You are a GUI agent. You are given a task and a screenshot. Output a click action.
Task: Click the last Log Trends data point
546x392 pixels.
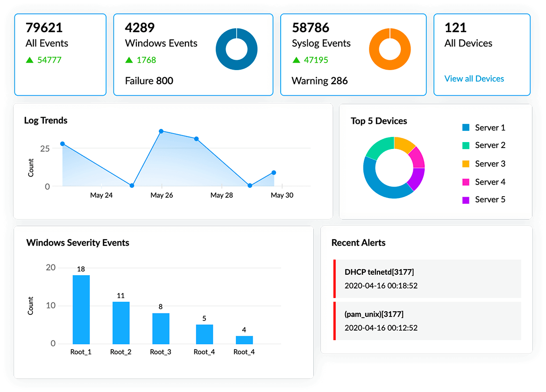[x=274, y=172]
